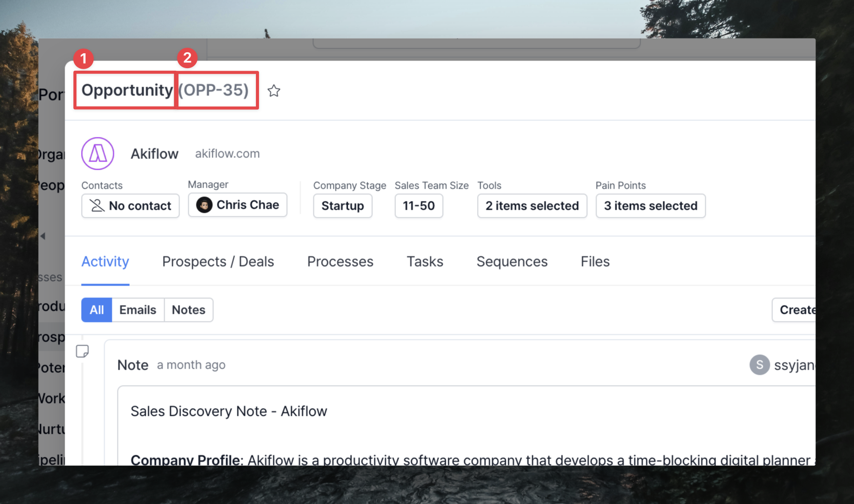Open the Files tab
This screenshot has width=854, height=504.
pos(595,261)
